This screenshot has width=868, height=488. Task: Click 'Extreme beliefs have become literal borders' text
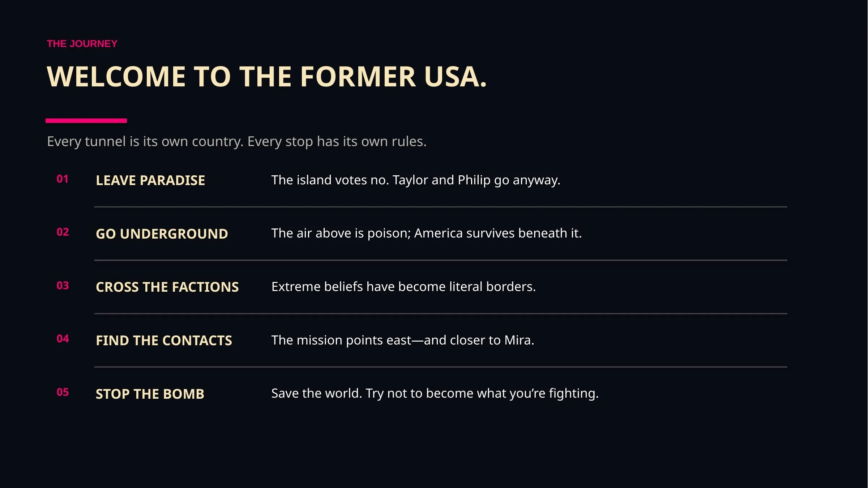point(403,287)
